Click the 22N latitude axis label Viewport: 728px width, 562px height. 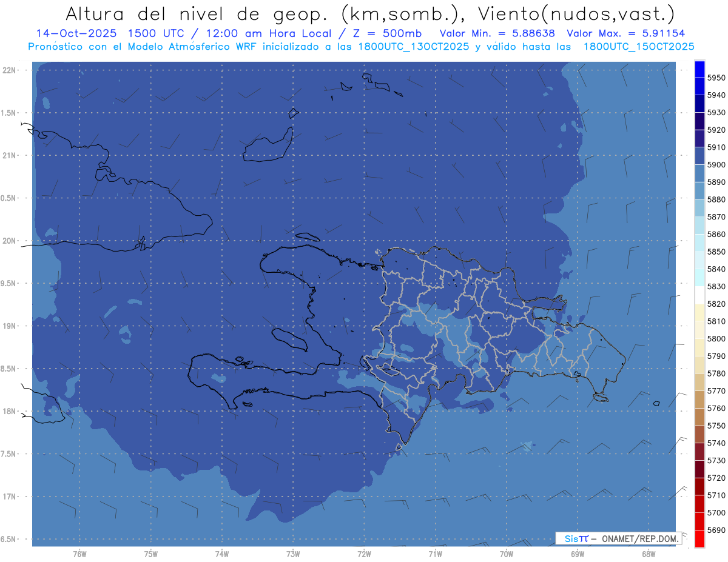click(10, 70)
